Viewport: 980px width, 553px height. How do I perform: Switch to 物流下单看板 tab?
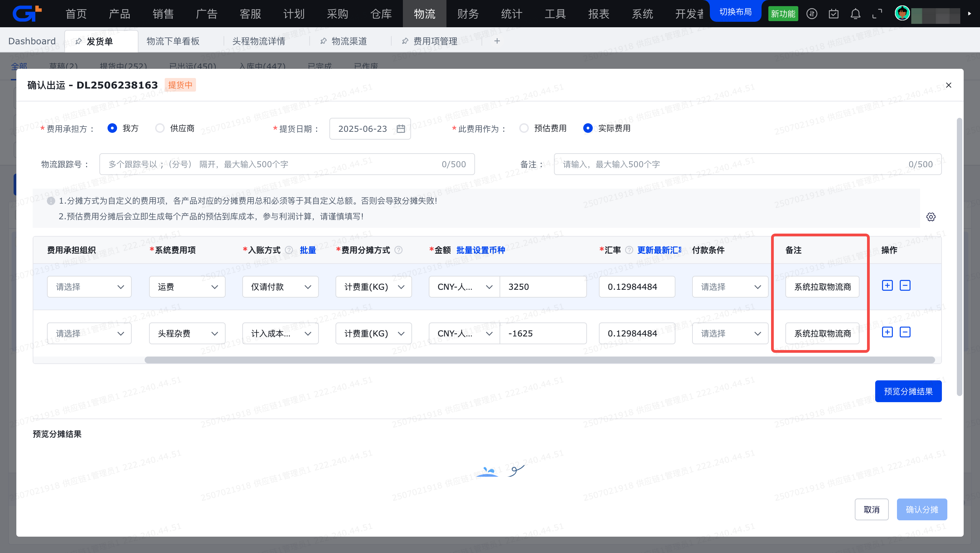click(173, 41)
